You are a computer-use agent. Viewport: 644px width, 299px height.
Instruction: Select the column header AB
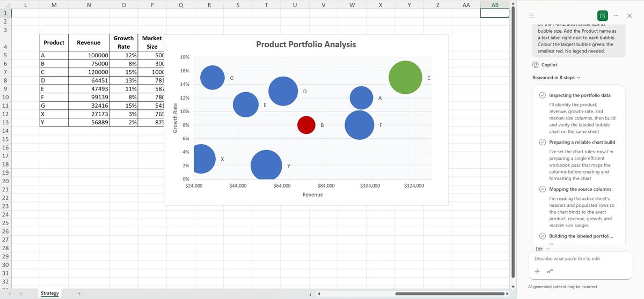[x=494, y=5]
